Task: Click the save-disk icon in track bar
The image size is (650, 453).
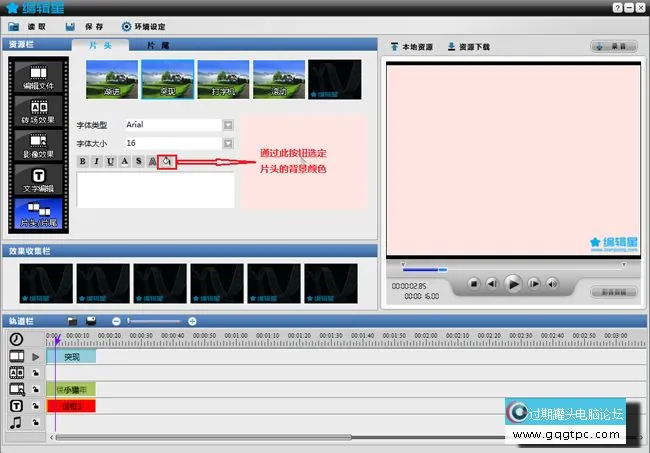Action: coord(91,321)
